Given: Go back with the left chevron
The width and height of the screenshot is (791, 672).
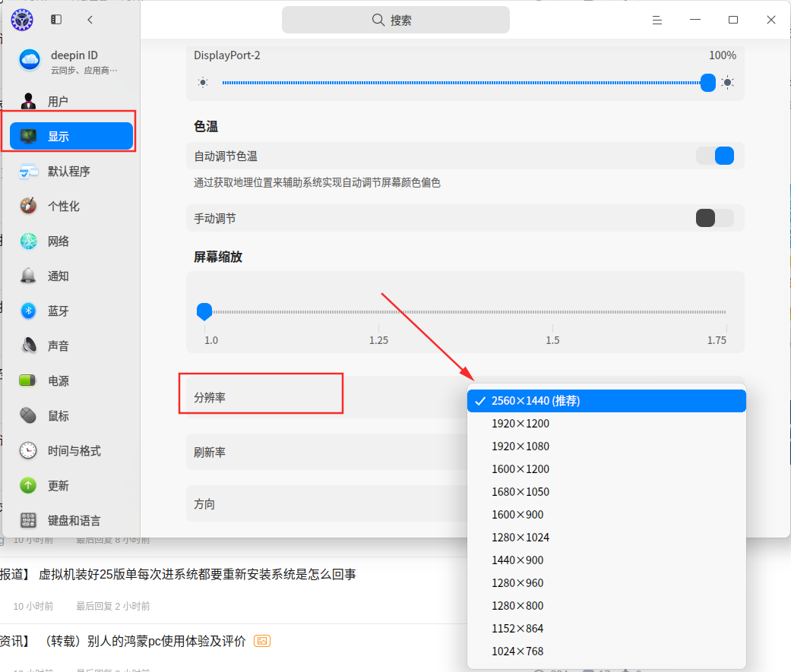Looking at the screenshot, I should click(90, 20).
